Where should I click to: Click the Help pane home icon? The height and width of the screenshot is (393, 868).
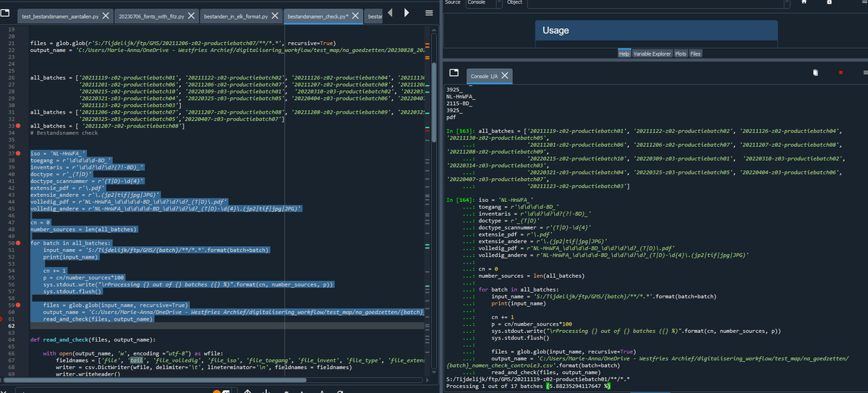pos(802,2)
